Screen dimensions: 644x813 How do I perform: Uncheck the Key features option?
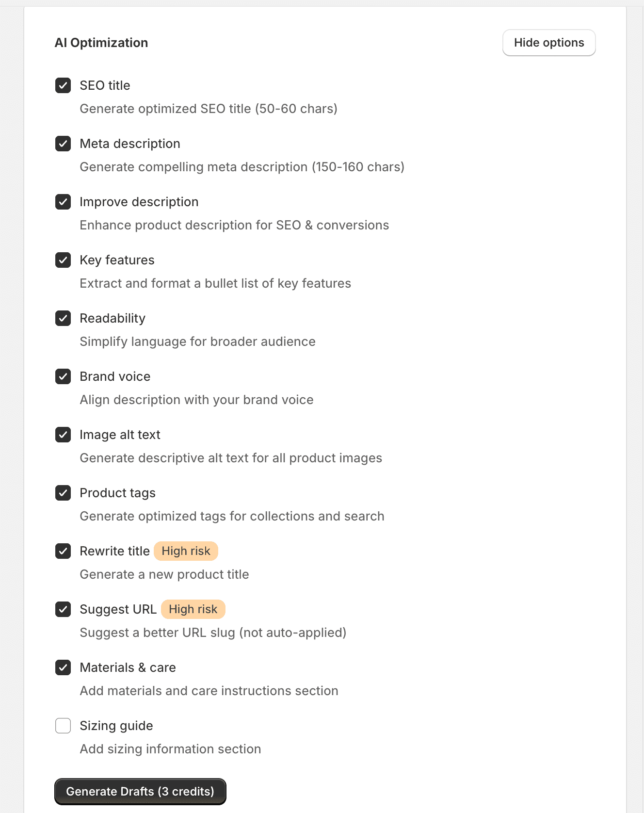click(x=63, y=260)
